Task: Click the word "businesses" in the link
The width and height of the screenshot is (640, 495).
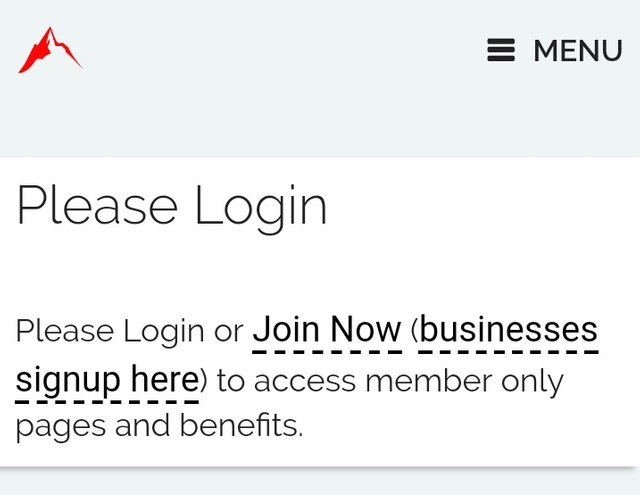Action: tap(509, 330)
